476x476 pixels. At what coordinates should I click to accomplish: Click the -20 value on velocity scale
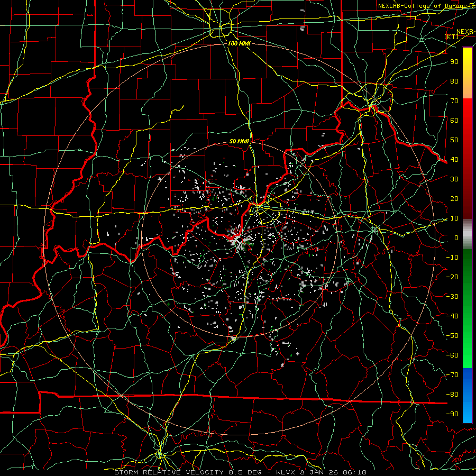452,277
